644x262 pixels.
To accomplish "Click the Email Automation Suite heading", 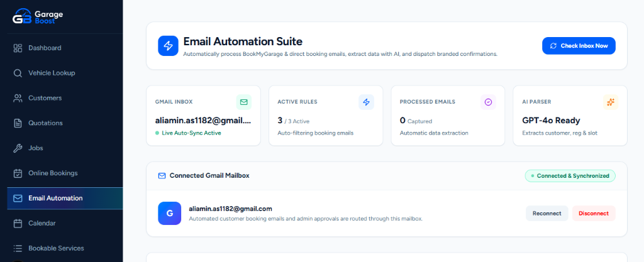I will point(243,41).
